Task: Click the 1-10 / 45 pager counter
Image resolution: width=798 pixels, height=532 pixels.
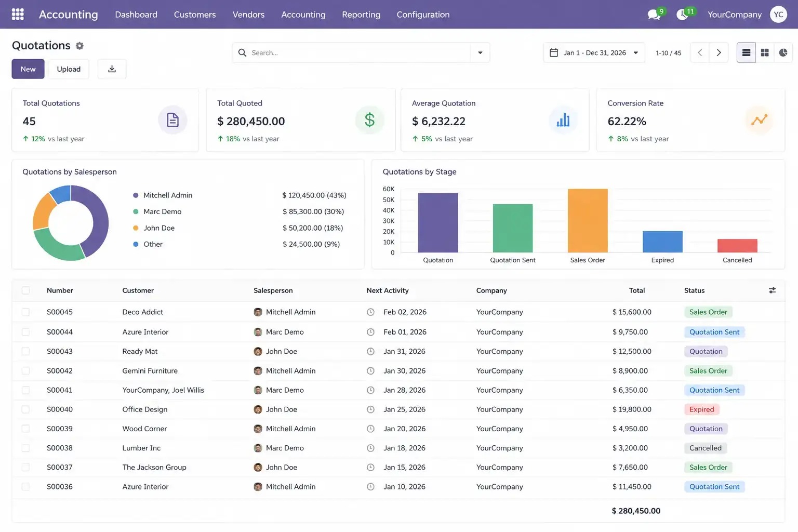Action: (668, 53)
